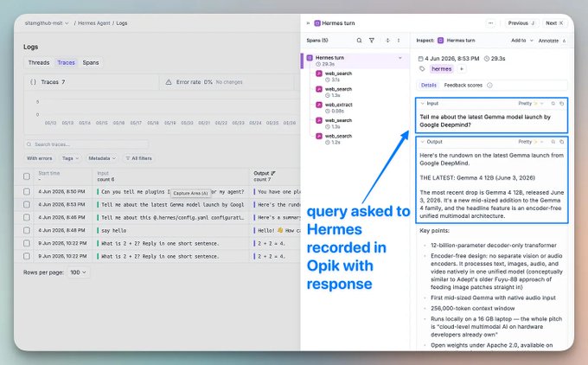Switch to the Traces tab
The height and width of the screenshot is (365, 588).
point(66,62)
